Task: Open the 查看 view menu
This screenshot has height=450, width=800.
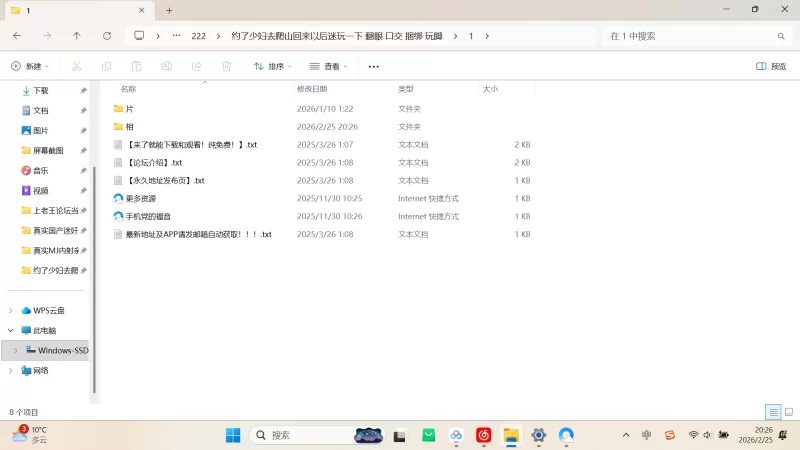Action: [x=328, y=66]
